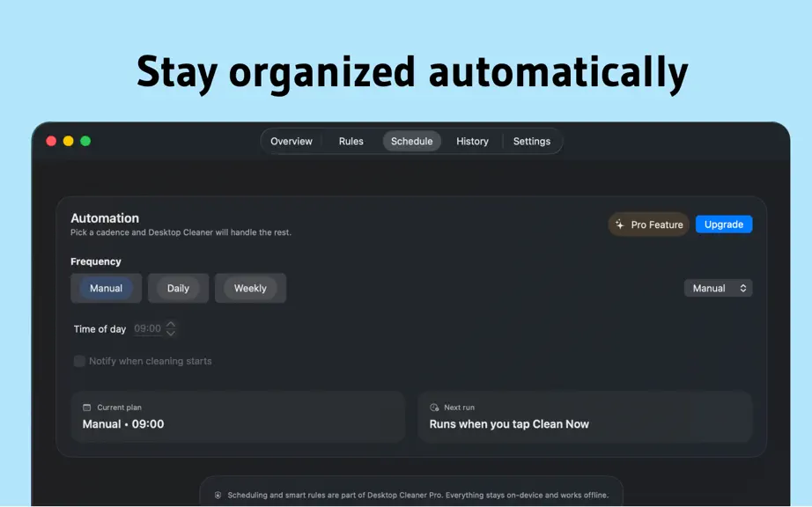Viewport: 812px width, 507px height.
Task: Open the Overview tab
Action: (291, 141)
